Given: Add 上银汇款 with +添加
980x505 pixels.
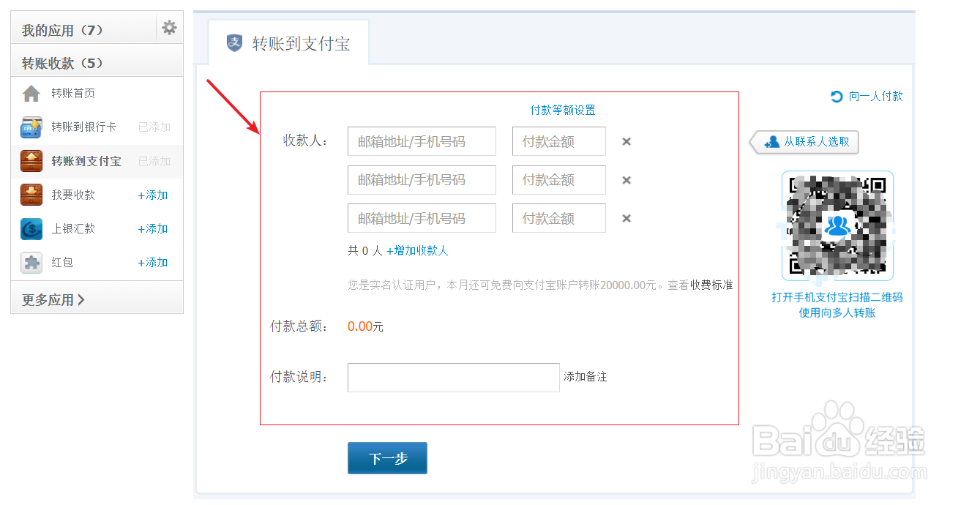Looking at the screenshot, I should pos(153,228).
